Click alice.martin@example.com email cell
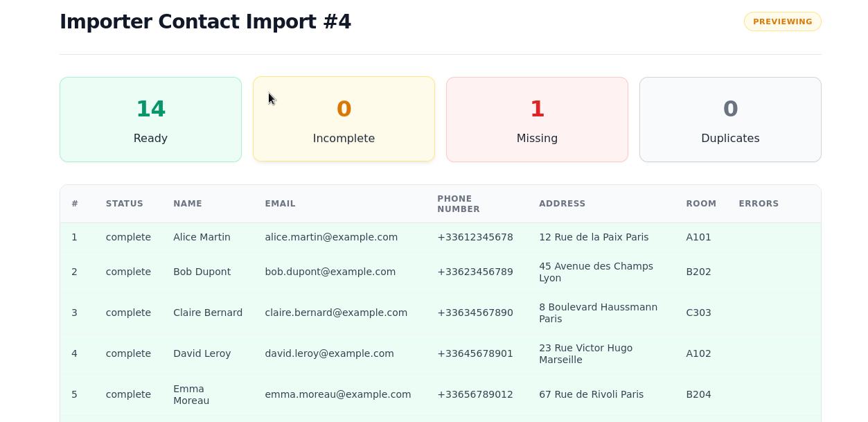 tap(331, 237)
